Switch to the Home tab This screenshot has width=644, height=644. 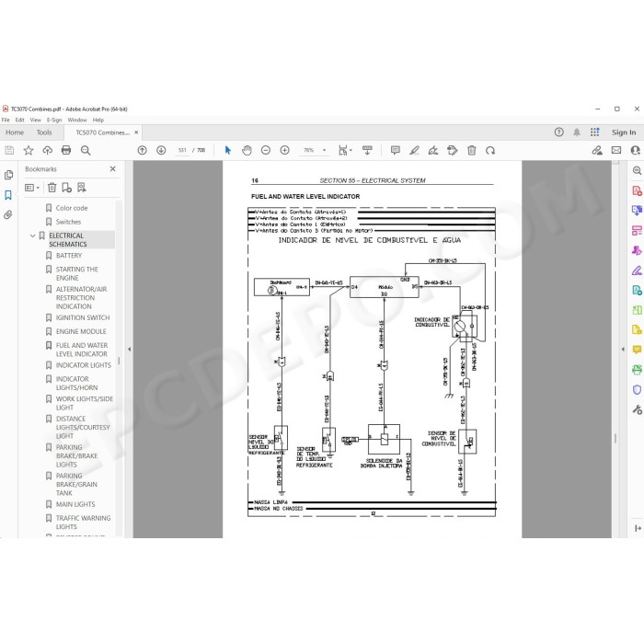[15, 132]
